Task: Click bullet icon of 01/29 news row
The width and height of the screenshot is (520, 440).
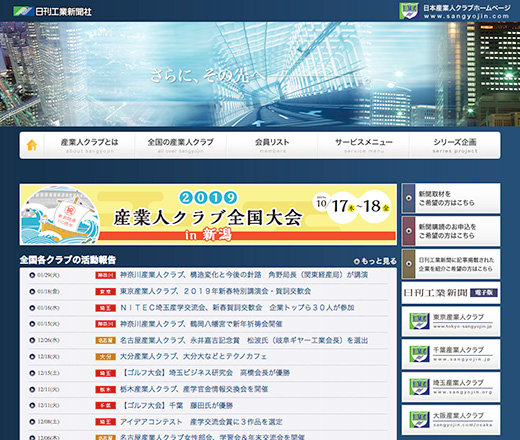Action: pyautogui.click(x=32, y=275)
